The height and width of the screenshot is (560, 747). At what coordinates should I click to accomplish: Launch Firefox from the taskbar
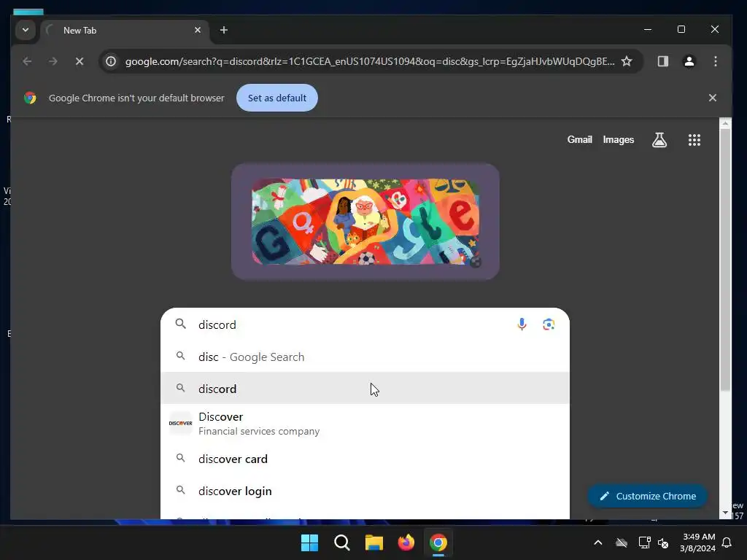pos(406,542)
